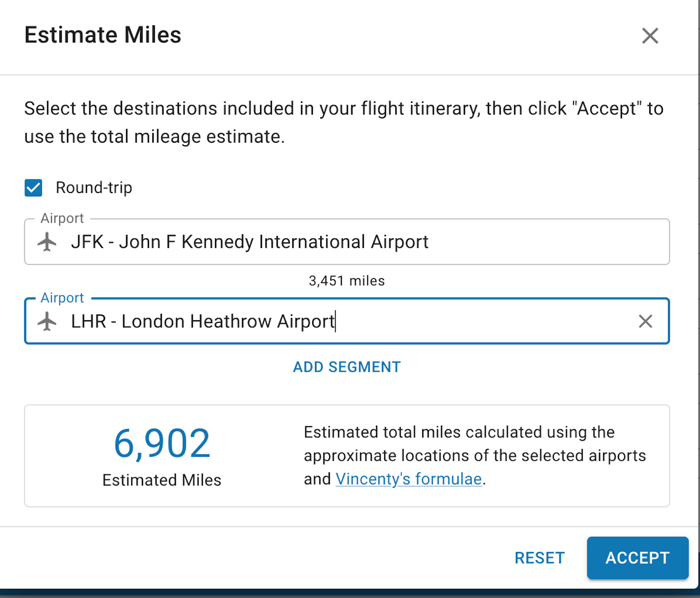Close the Estimate Miles dialog
This screenshot has width=700, height=598.
tap(650, 36)
